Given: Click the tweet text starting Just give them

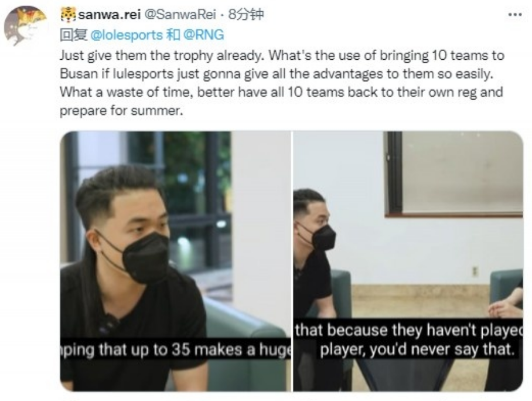Looking at the screenshot, I should (x=282, y=83).
